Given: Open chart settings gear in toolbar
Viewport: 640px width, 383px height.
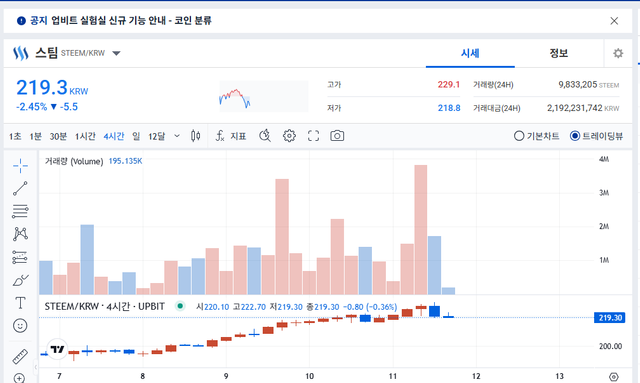Looking at the screenshot, I should point(289,136).
